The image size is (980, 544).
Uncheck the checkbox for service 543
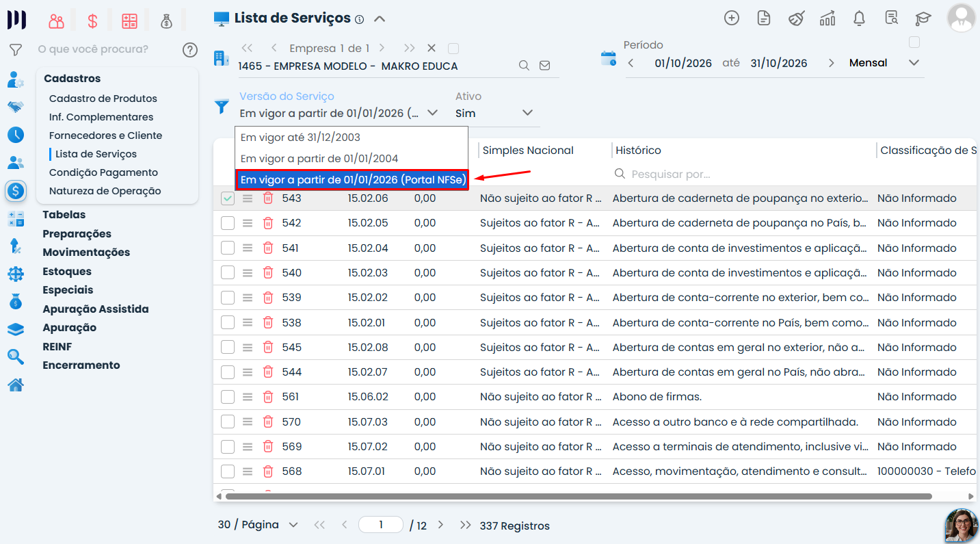pos(228,198)
